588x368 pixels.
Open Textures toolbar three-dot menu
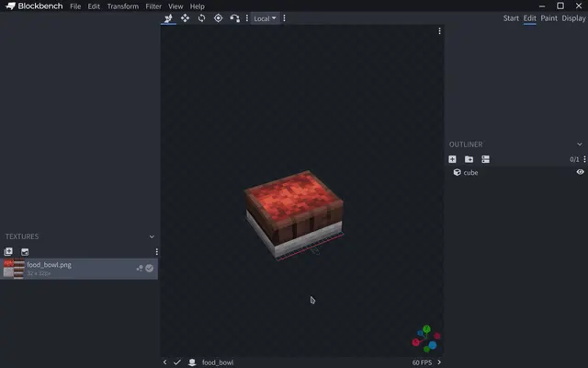pos(156,251)
